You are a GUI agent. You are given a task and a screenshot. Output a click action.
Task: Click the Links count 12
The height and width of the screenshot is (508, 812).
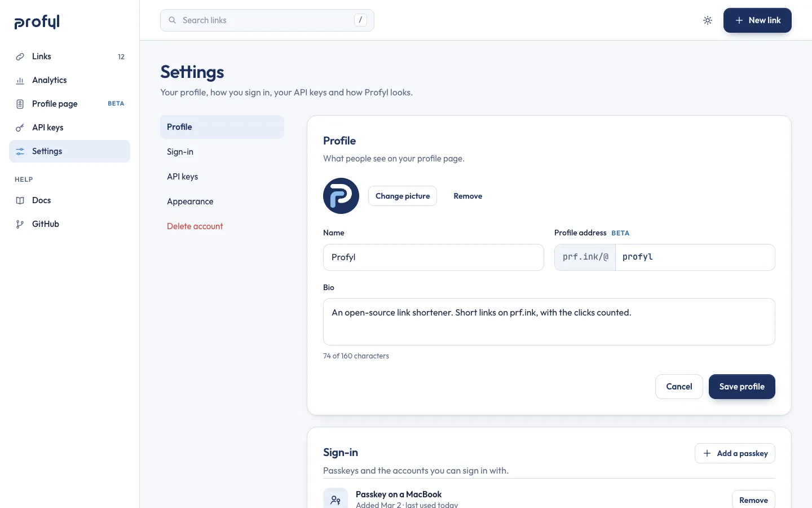point(121,56)
